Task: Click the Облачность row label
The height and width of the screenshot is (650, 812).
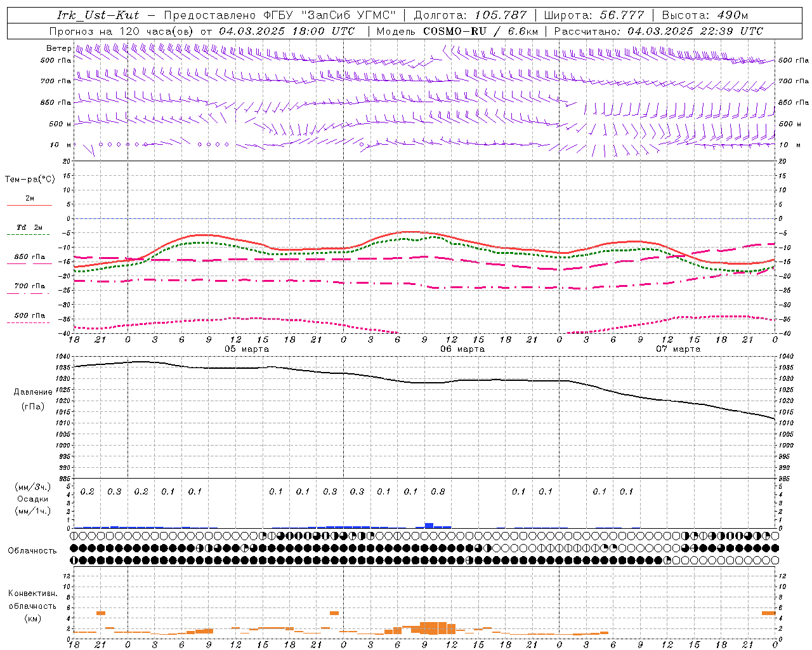Action: (x=32, y=550)
